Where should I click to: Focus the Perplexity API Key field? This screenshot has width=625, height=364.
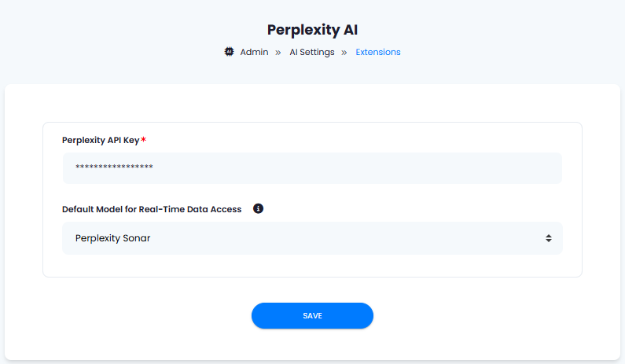click(x=312, y=168)
